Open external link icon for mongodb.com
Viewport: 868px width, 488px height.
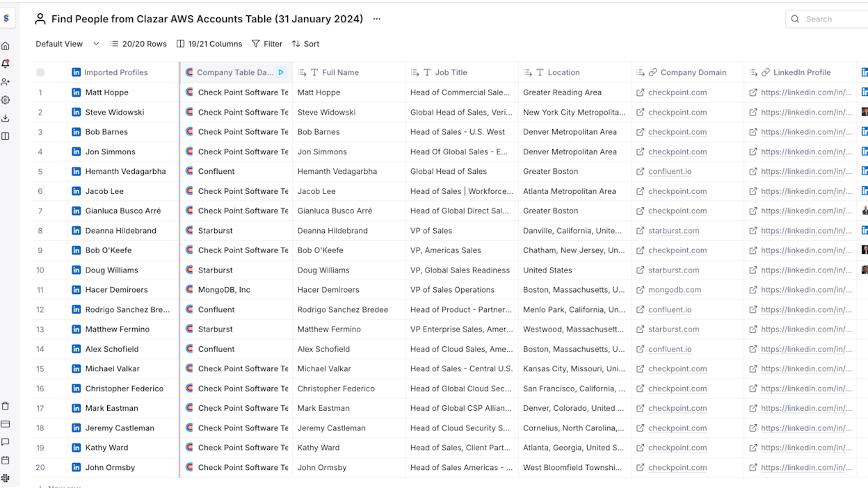click(x=641, y=290)
